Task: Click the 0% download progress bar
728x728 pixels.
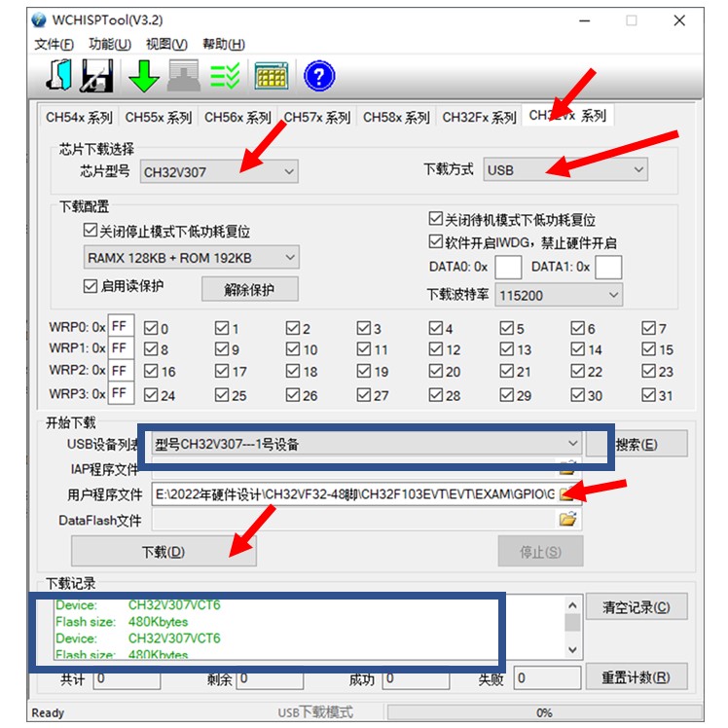Action: [x=544, y=712]
